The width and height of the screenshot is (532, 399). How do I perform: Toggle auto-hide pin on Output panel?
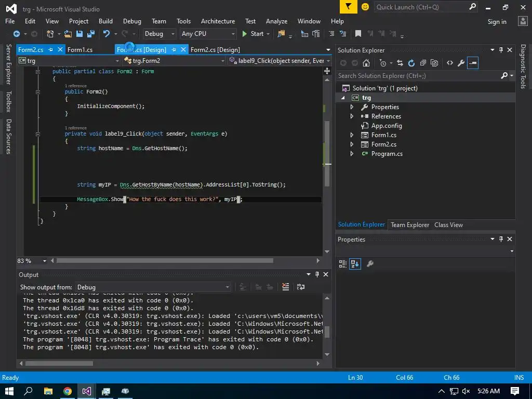(x=317, y=274)
